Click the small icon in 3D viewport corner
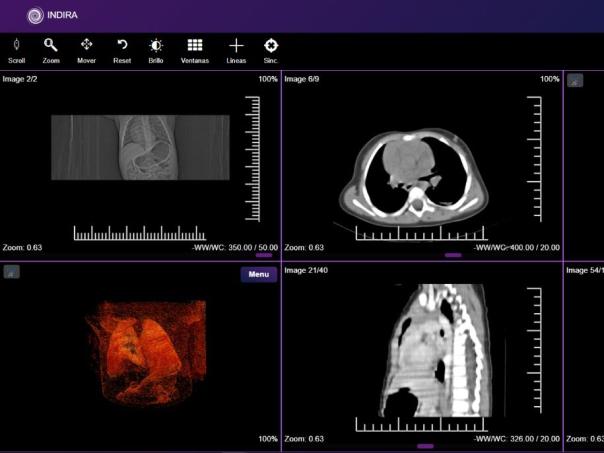The width and height of the screenshot is (604, 453). coord(11,272)
